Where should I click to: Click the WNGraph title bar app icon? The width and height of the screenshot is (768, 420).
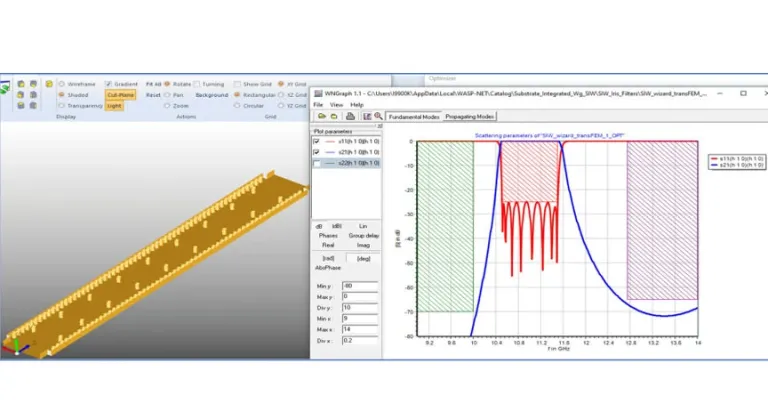click(x=318, y=93)
